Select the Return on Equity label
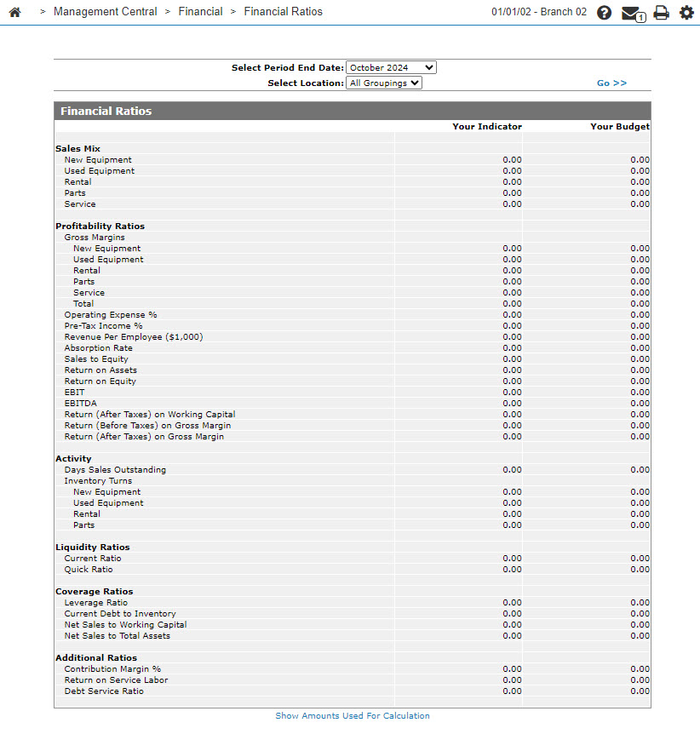 100,381
